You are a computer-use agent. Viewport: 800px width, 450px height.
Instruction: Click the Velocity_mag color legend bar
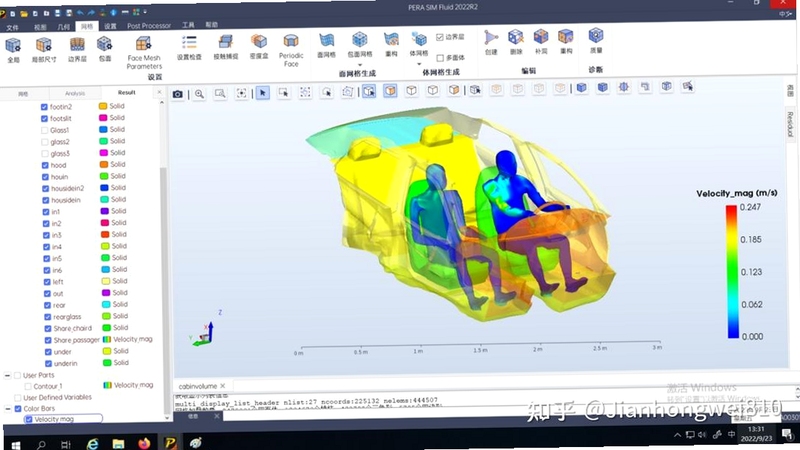point(733,271)
